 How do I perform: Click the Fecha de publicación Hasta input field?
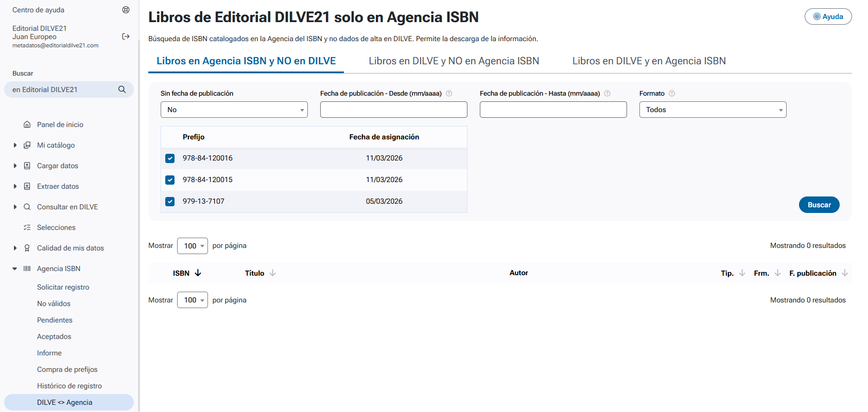[x=553, y=110]
